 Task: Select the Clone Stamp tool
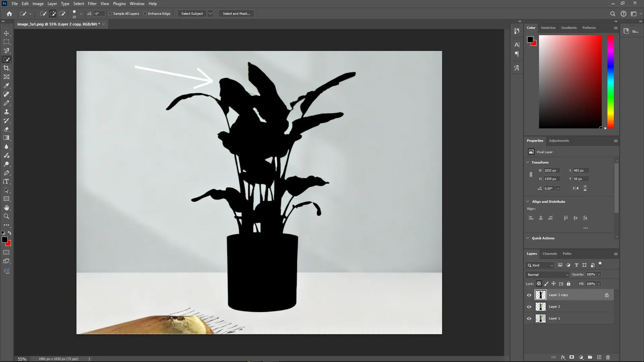(7, 112)
